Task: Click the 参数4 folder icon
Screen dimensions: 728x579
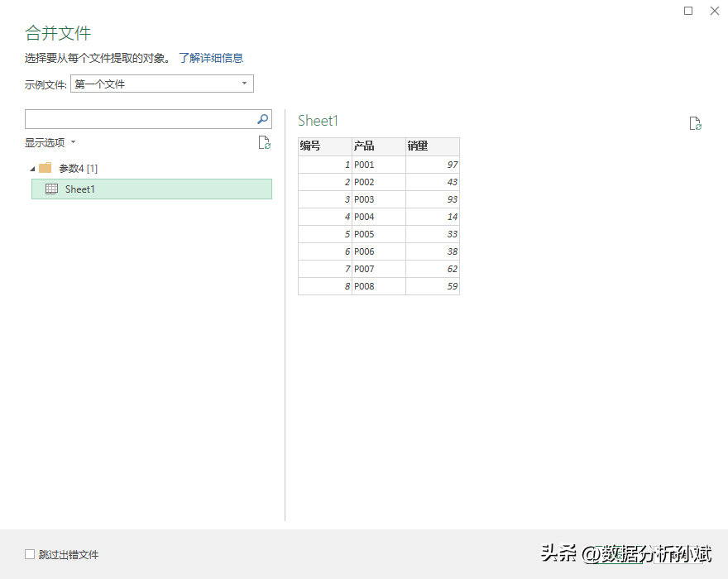Action: point(45,168)
